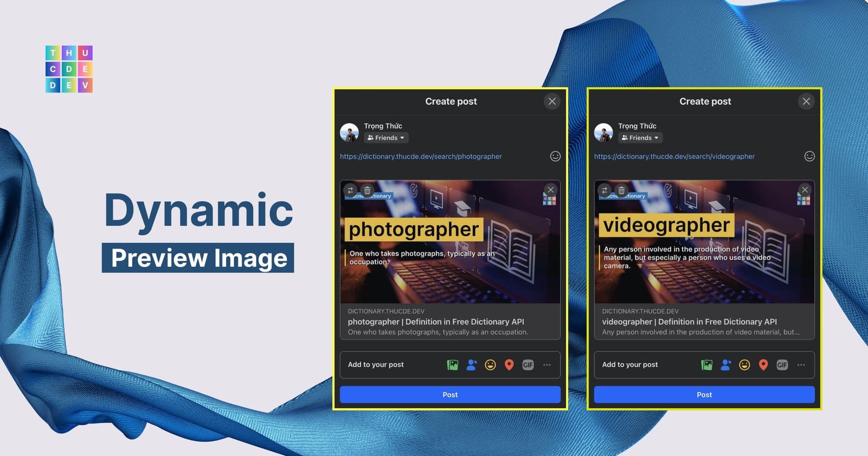Open more options ellipsis in photographer post
The width and height of the screenshot is (868, 456).
[x=547, y=365]
